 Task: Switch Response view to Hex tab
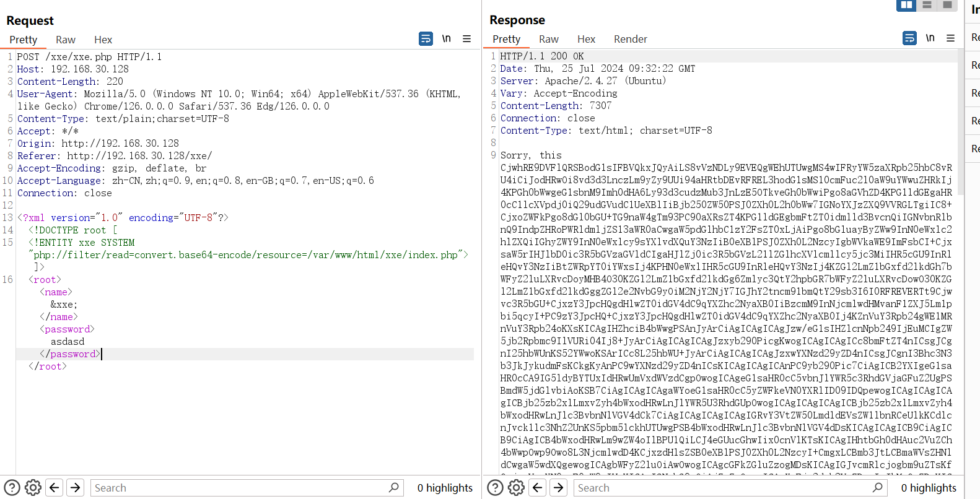(x=586, y=39)
